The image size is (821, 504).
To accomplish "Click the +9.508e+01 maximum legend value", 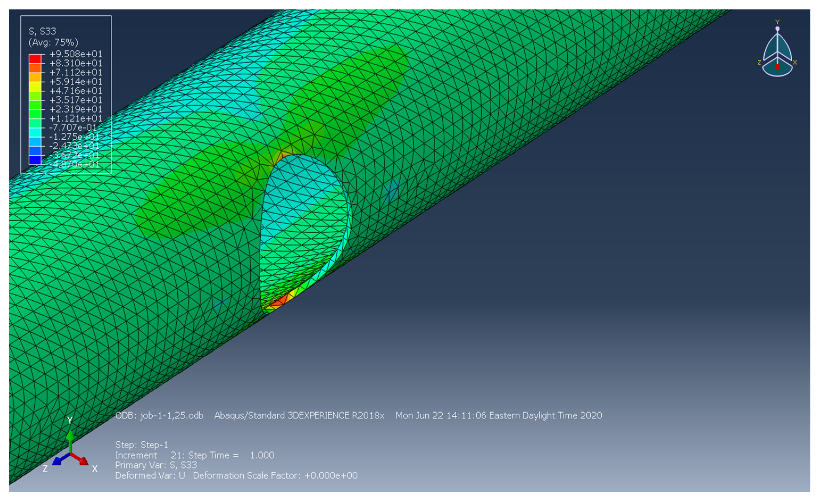I will [76, 54].
